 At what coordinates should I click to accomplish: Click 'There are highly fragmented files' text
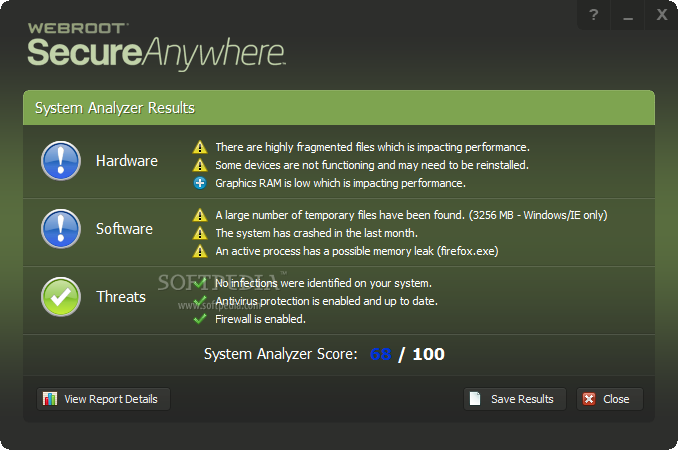pos(372,147)
